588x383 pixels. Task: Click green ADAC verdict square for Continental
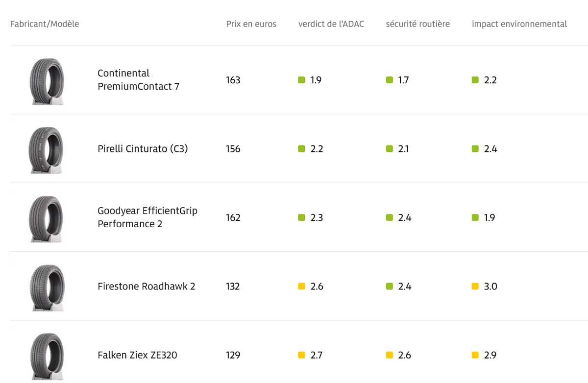point(301,80)
